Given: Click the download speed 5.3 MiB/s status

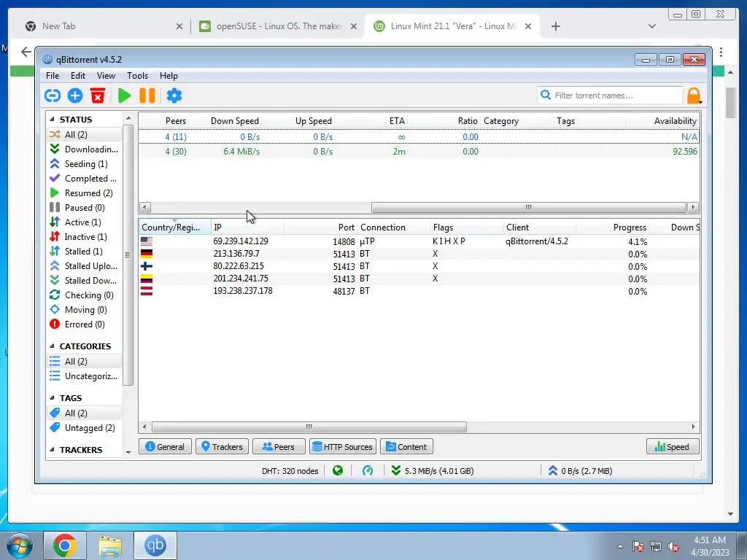Looking at the screenshot, I should [432, 471].
